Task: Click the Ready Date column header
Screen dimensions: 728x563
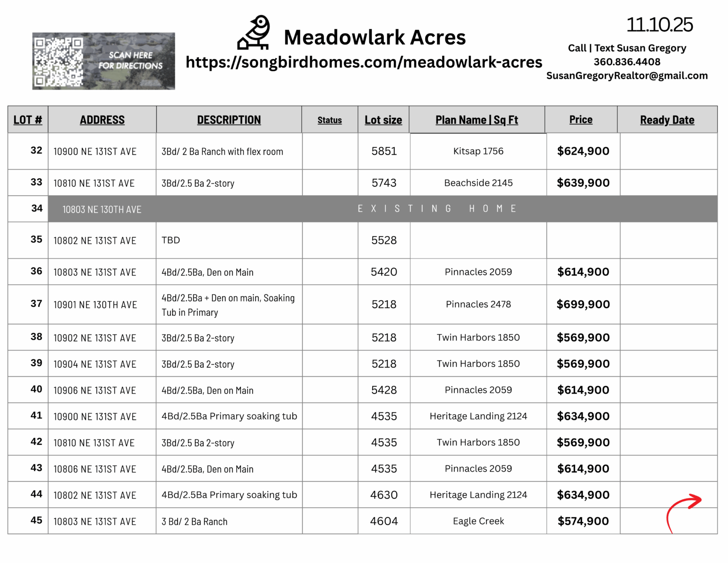Action: tap(667, 120)
